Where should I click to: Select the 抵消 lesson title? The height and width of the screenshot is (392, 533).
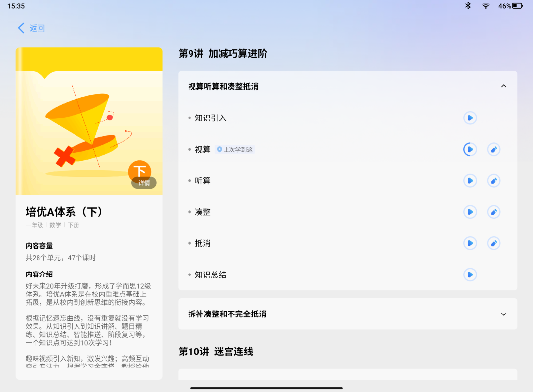click(203, 243)
